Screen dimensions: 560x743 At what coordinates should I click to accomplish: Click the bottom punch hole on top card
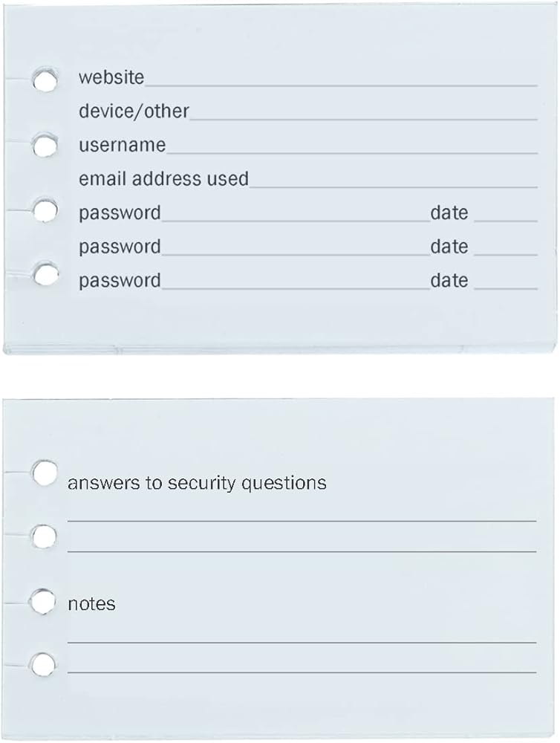[x=46, y=275]
